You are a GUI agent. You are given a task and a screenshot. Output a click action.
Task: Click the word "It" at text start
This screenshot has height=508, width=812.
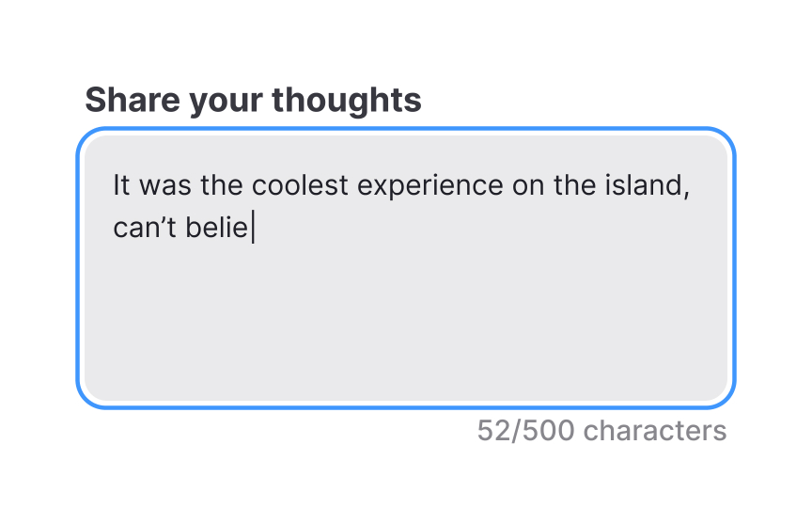tap(119, 185)
